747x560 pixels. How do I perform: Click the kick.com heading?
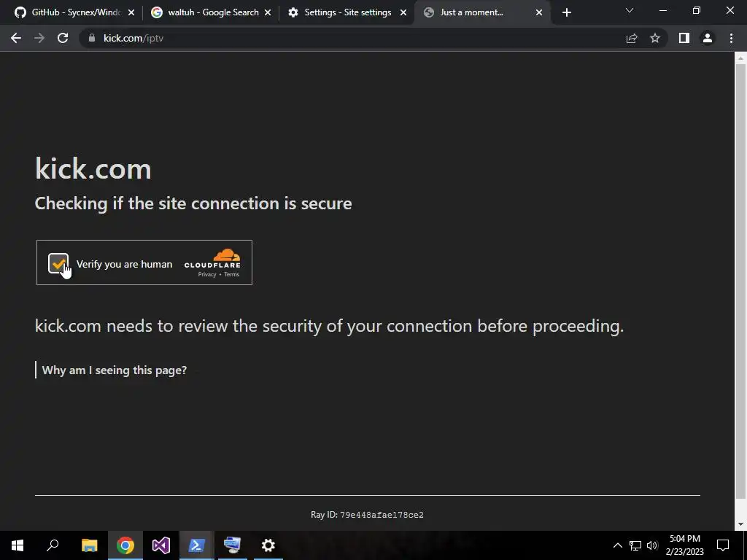93,168
